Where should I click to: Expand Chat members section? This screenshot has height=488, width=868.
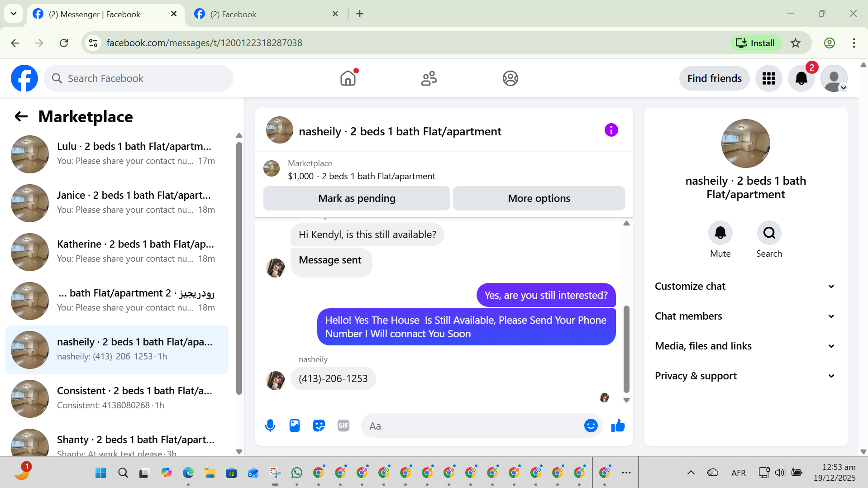[x=745, y=316]
